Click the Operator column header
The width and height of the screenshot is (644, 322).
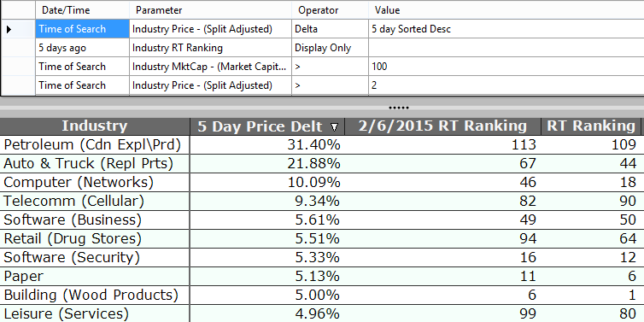pyautogui.click(x=331, y=10)
